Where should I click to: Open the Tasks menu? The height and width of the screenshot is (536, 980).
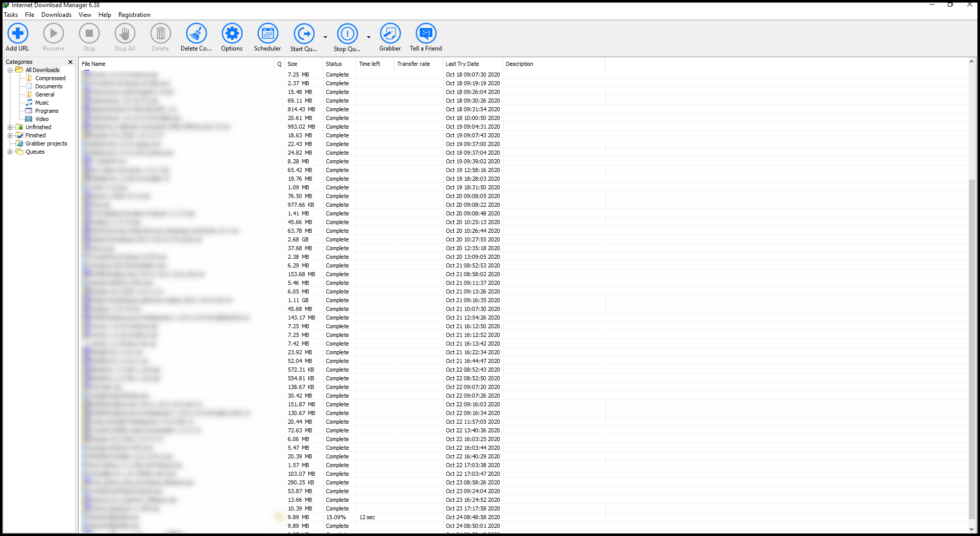[x=11, y=15]
